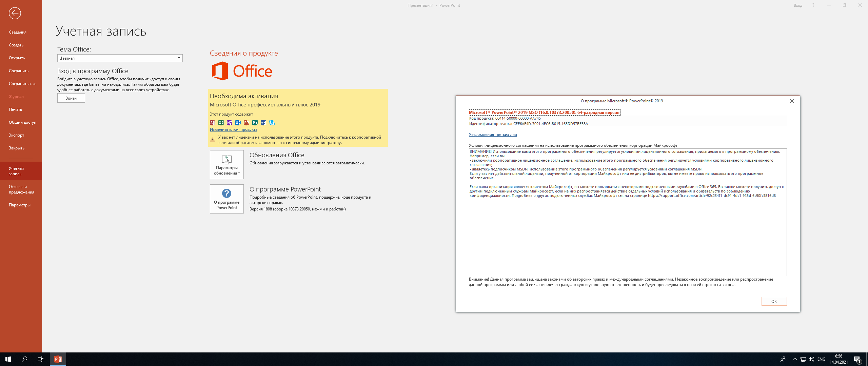Show hidden system tray icons

795,359
